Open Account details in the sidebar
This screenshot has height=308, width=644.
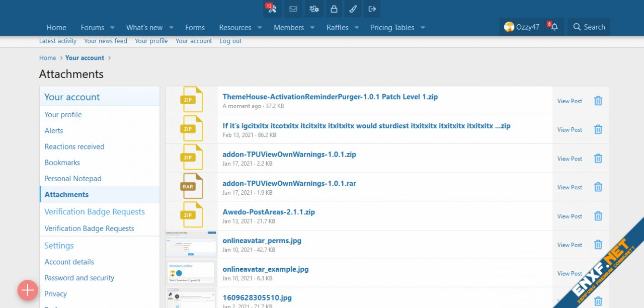tap(100, 262)
